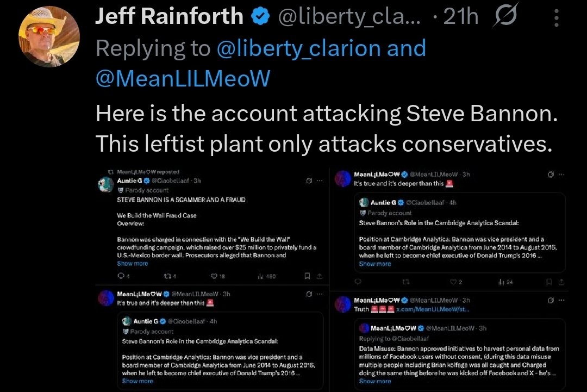
Task: Open the three-dot more options menu
Action: tap(557, 17)
